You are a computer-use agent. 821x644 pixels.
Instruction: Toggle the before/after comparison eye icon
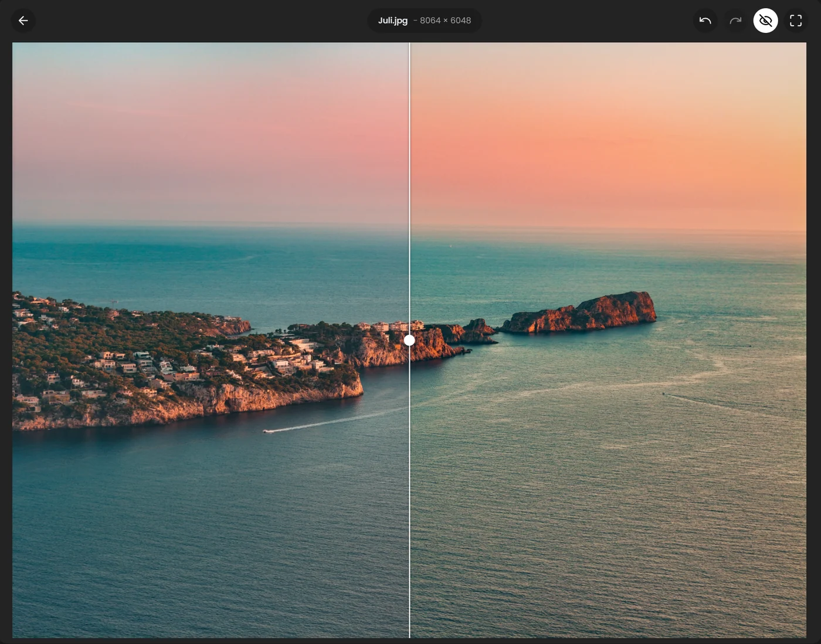tap(766, 21)
